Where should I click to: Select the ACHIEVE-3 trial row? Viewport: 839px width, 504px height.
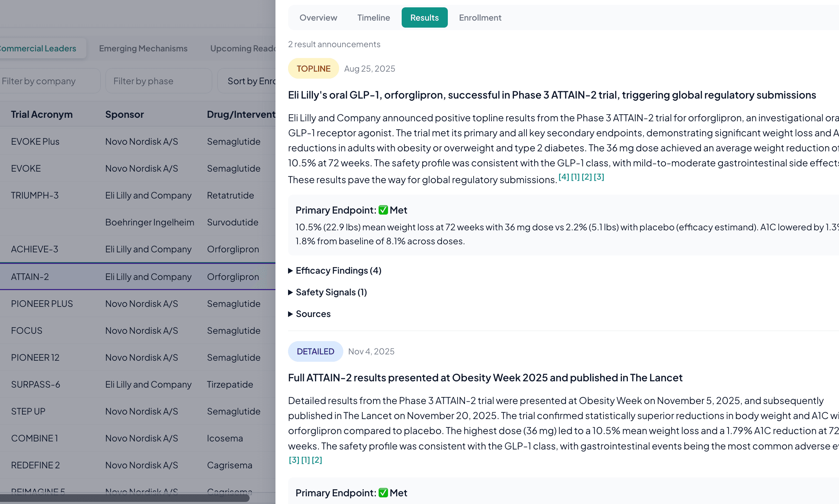[x=138, y=249]
